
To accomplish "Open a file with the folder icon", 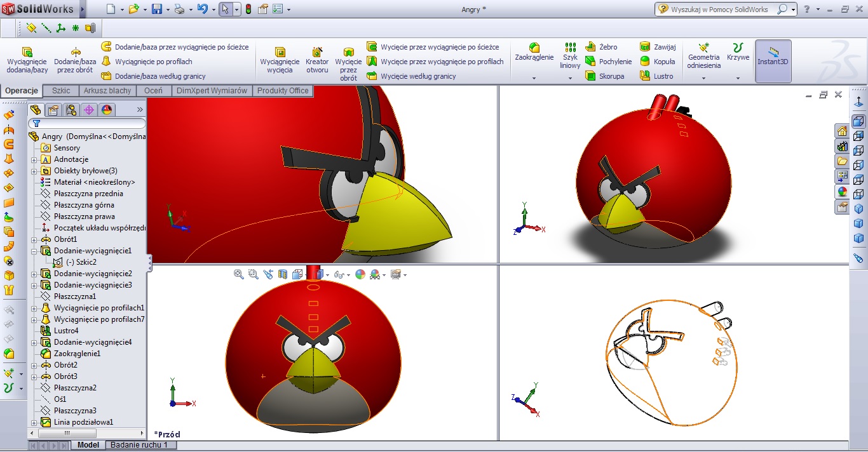I will [x=133, y=9].
